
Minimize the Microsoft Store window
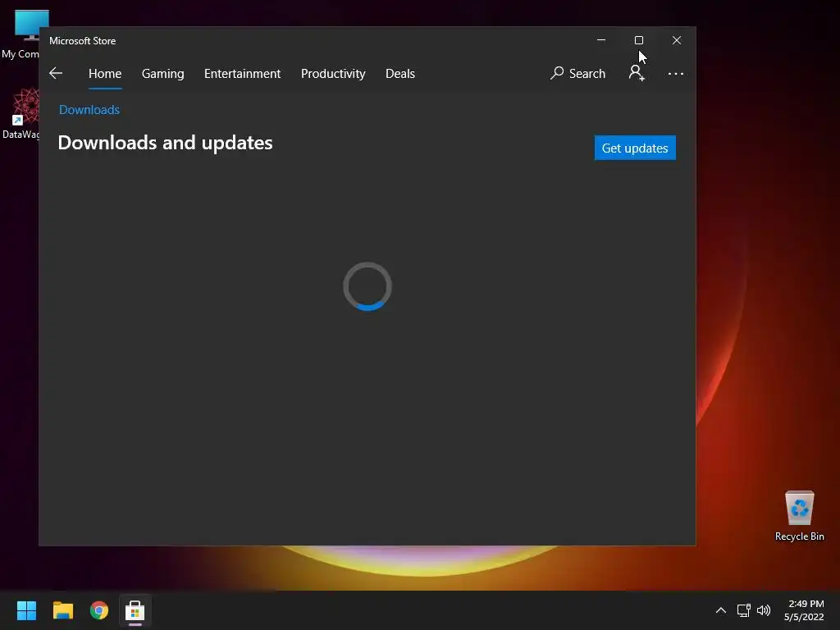pyautogui.click(x=601, y=40)
